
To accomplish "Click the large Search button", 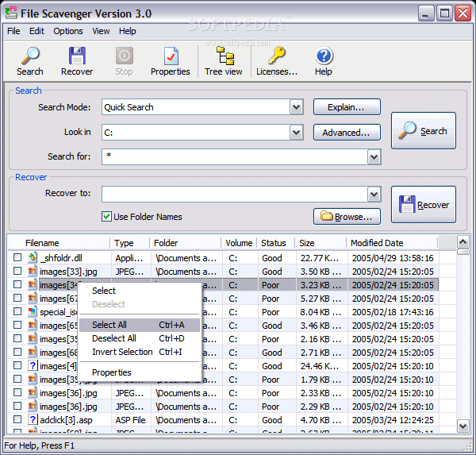I will [424, 131].
